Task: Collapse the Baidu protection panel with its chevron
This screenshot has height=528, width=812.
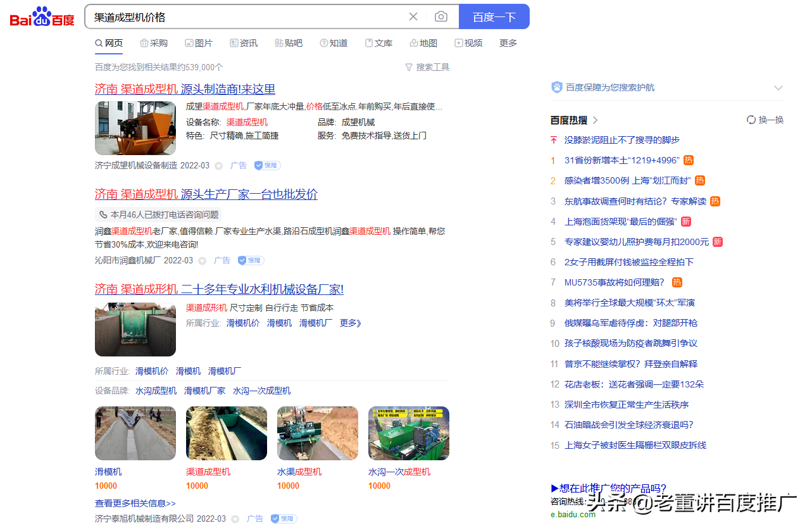Action: 778,88
